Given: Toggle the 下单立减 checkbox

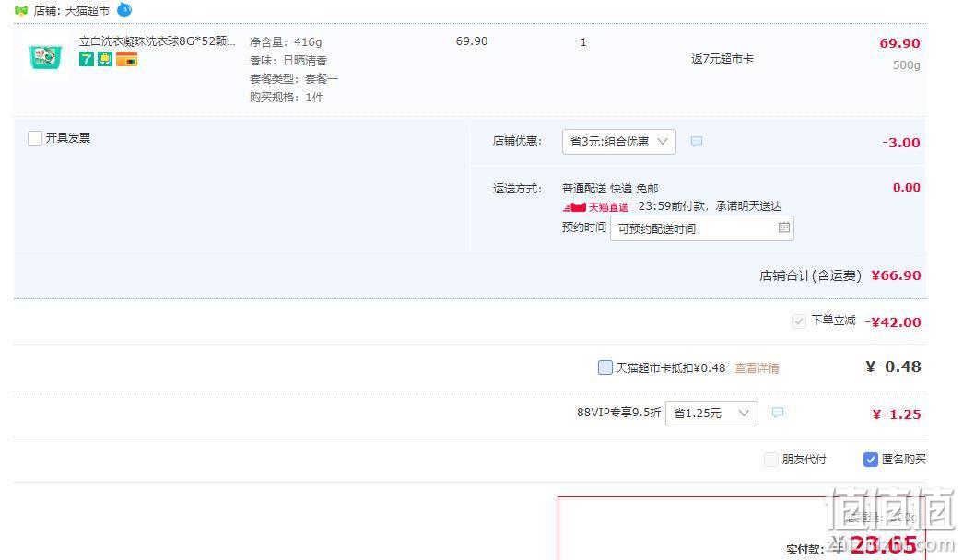Looking at the screenshot, I should pyautogui.click(x=798, y=321).
